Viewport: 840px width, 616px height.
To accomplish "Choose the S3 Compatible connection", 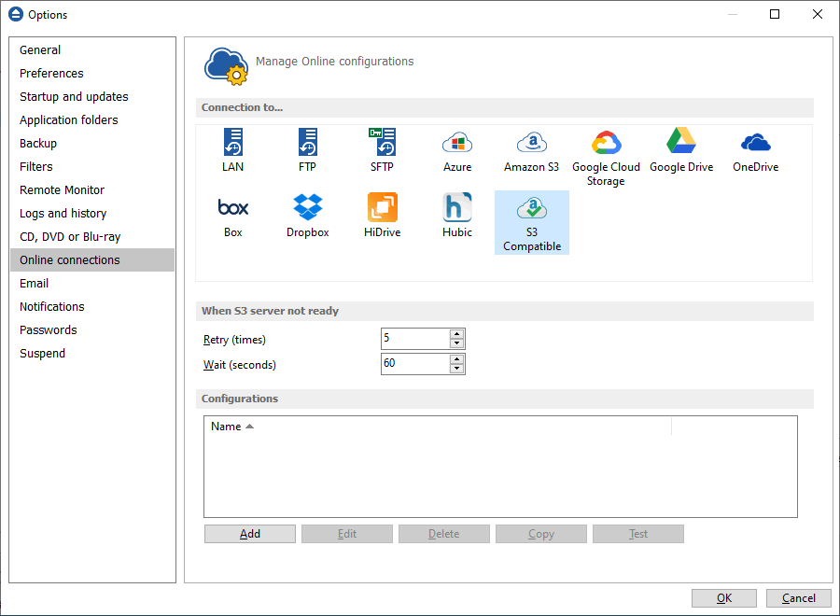I will tap(532, 223).
